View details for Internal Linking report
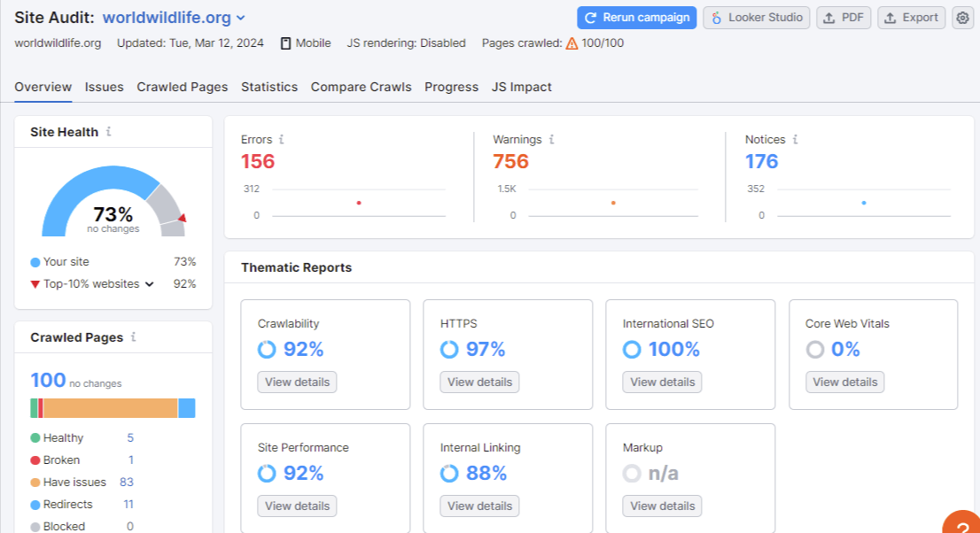This screenshot has width=980, height=533. (x=479, y=506)
